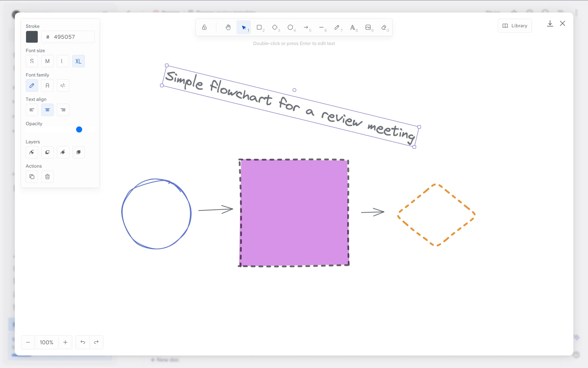This screenshot has width=588, height=368.
Task: Click the stroke color swatch
Action: click(32, 37)
